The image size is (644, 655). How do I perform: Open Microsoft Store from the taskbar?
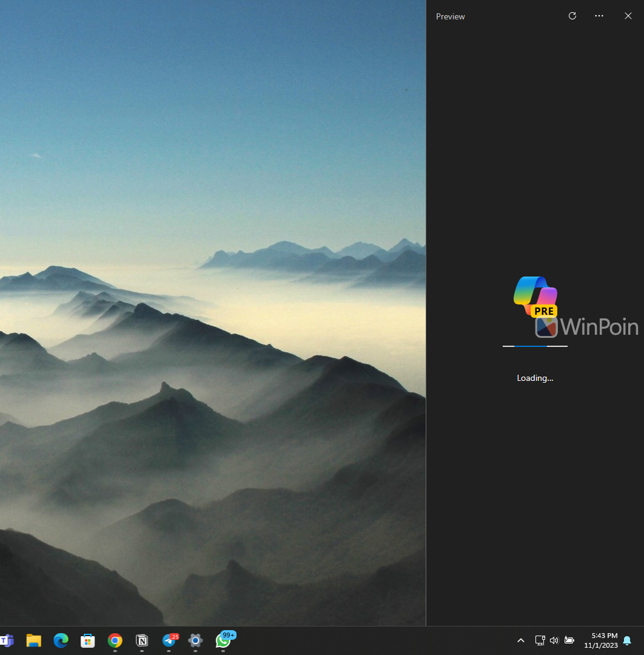88,640
